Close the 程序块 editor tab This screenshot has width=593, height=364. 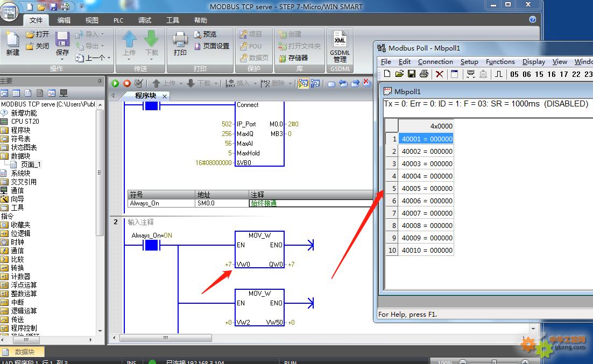(x=165, y=96)
